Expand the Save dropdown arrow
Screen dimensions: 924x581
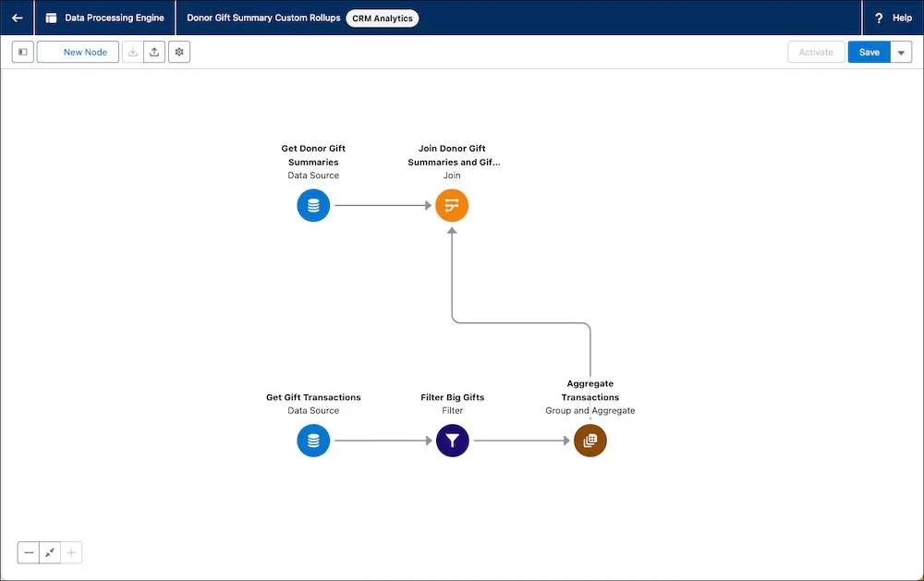tap(900, 52)
